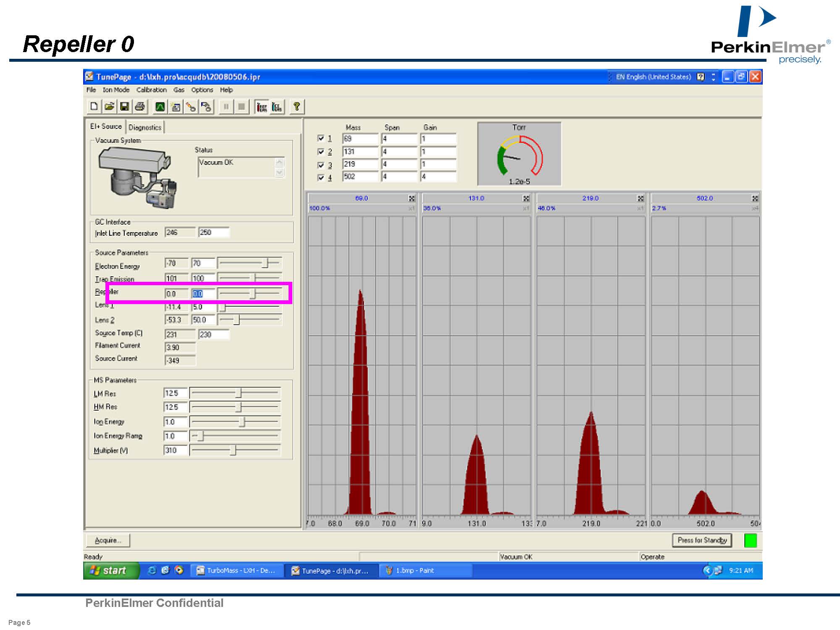Expand the 502.0 peak panel
Viewport: 840px width, 630px height.
click(755, 198)
